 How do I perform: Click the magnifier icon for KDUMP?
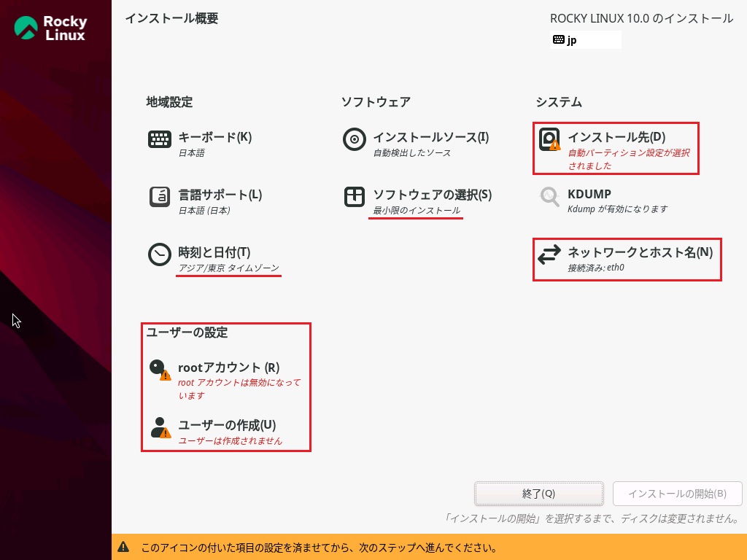549,197
